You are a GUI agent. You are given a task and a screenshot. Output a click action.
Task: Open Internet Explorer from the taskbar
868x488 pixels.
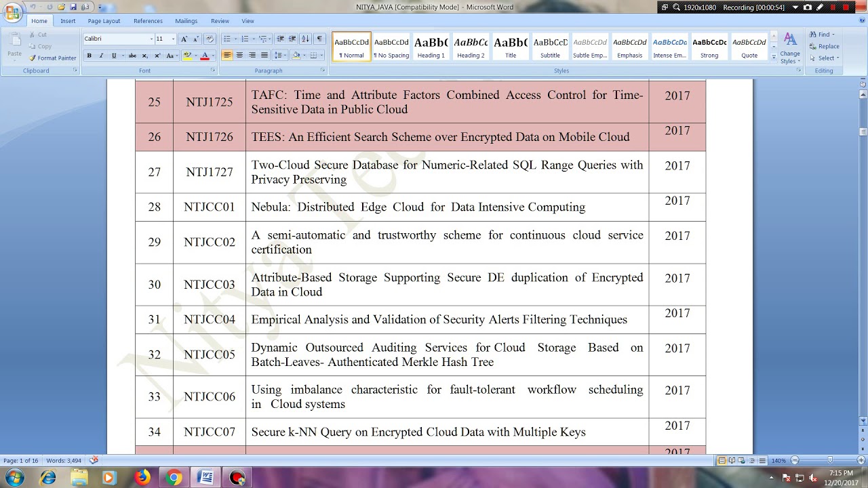[x=48, y=478]
